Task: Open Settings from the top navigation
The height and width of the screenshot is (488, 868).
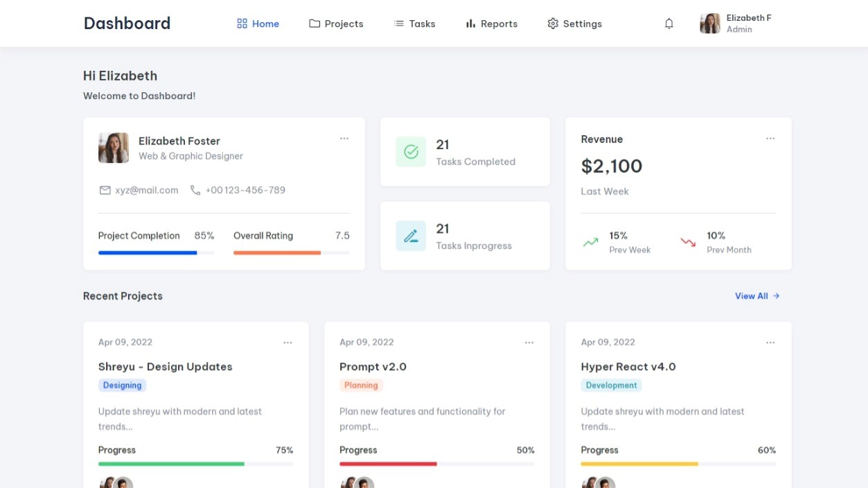Action: pyautogui.click(x=574, y=24)
